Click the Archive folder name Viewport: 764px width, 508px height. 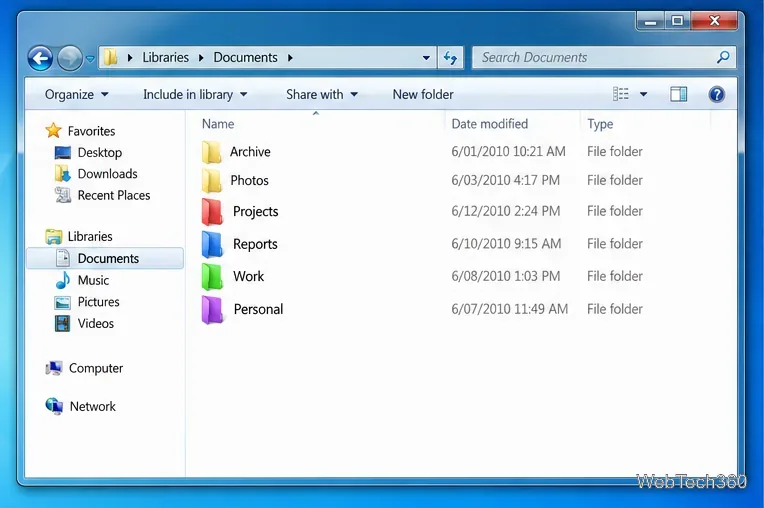pos(250,152)
